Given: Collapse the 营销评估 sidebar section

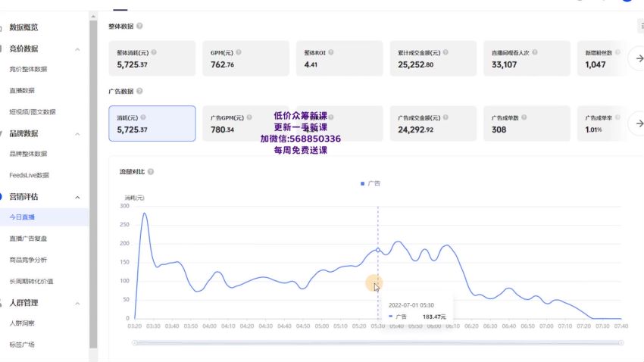Looking at the screenshot, I should (77, 198).
